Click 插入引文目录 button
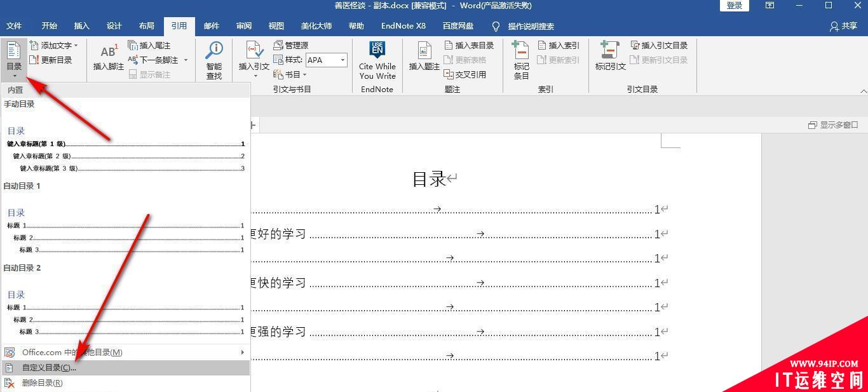Viewport: 868px width, 392px height. [x=660, y=45]
